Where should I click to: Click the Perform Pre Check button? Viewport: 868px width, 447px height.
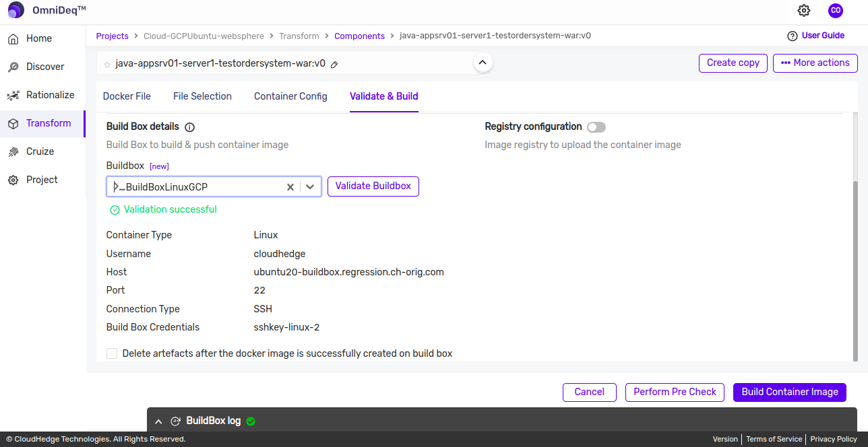[675, 392]
